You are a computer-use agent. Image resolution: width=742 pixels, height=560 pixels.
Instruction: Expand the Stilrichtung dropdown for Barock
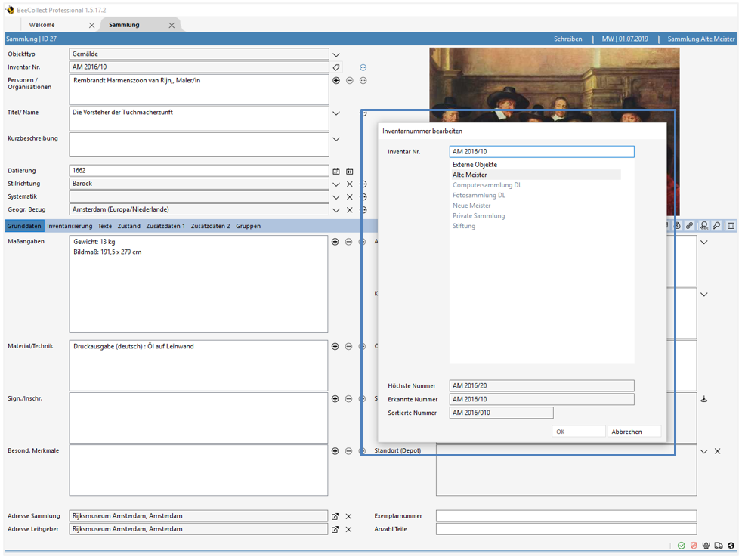[x=335, y=184]
